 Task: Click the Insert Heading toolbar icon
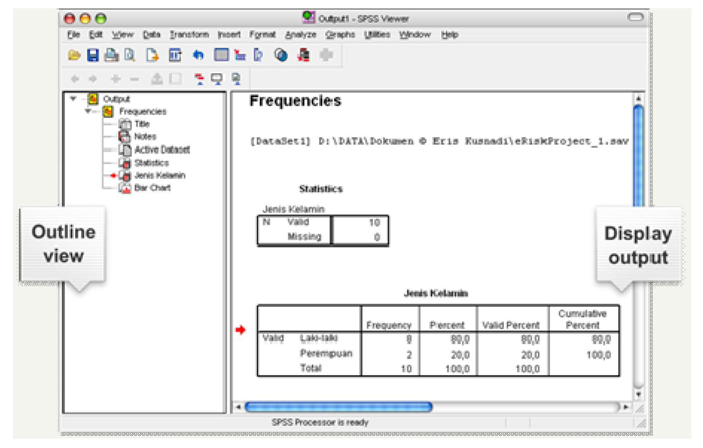click(199, 79)
